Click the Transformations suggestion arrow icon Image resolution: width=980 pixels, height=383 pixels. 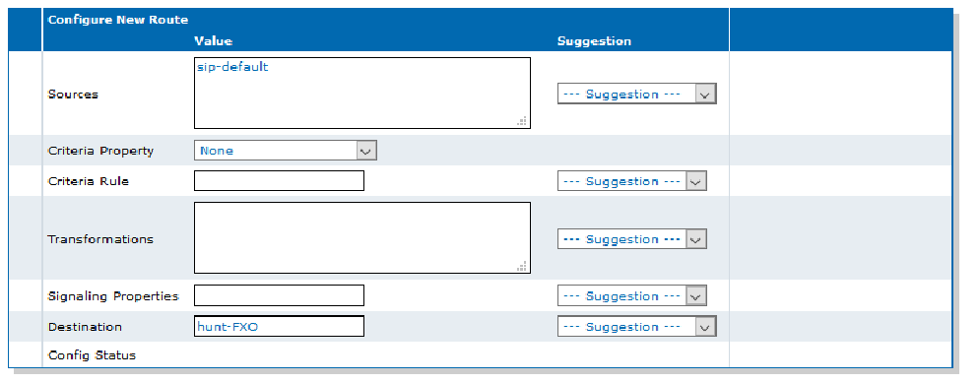(x=696, y=239)
